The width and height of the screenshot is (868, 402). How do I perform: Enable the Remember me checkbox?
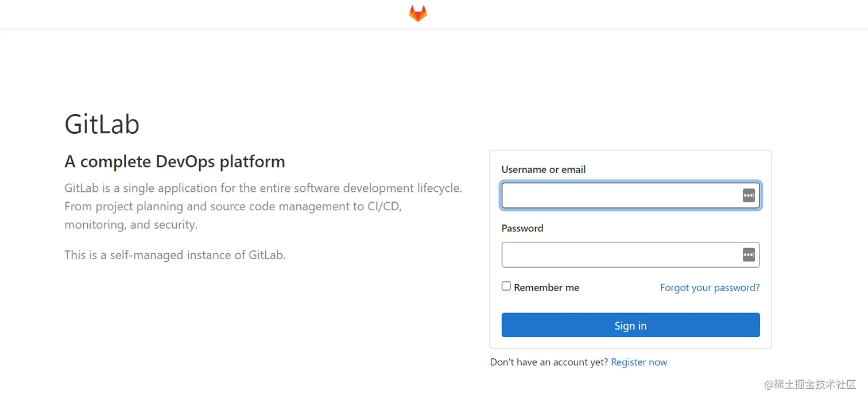[506, 286]
